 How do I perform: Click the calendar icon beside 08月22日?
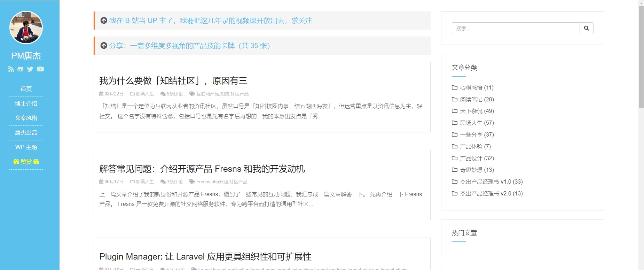tap(101, 94)
